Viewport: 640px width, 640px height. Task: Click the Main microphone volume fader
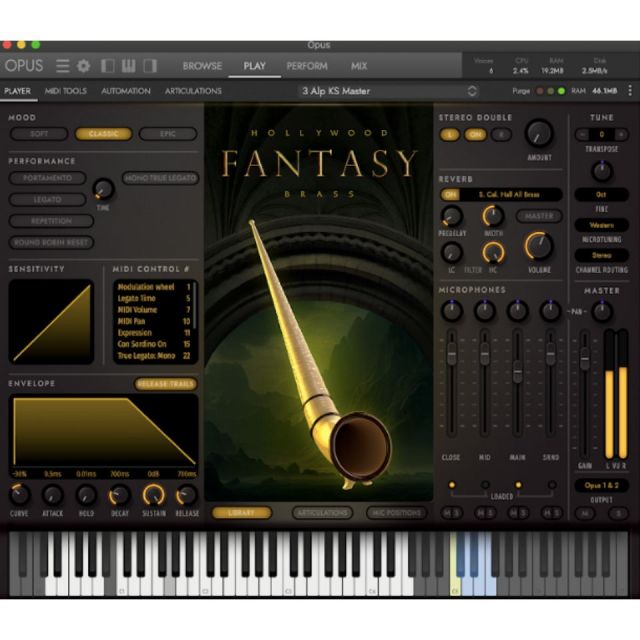[518, 372]
